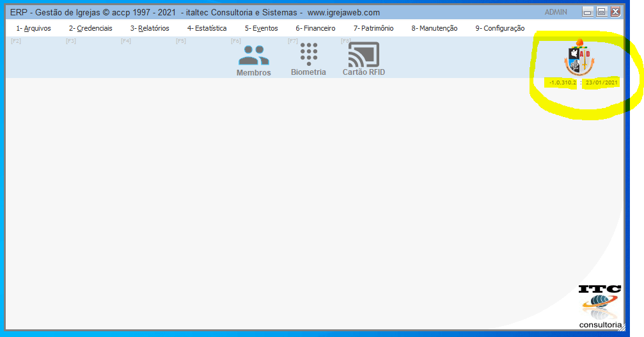Click the church crest logo

tap(579, 58)
